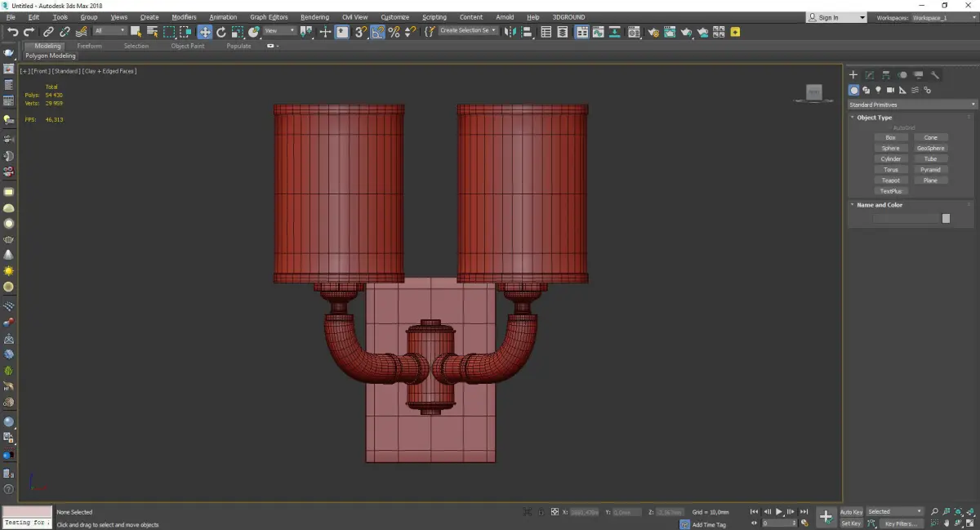The height and width of the screenshot is (530, 980).
Task: Open Select by Name dialog icon
Action: pos(152,32)
